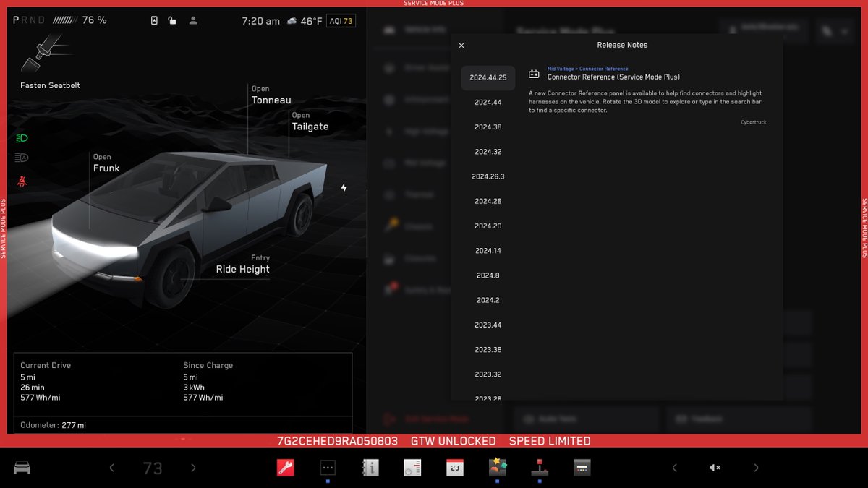Image resolution: width=868 pixels, height=488 pixels.
Task: Select release version 2024.8
Action: click(x=488, y=275)
